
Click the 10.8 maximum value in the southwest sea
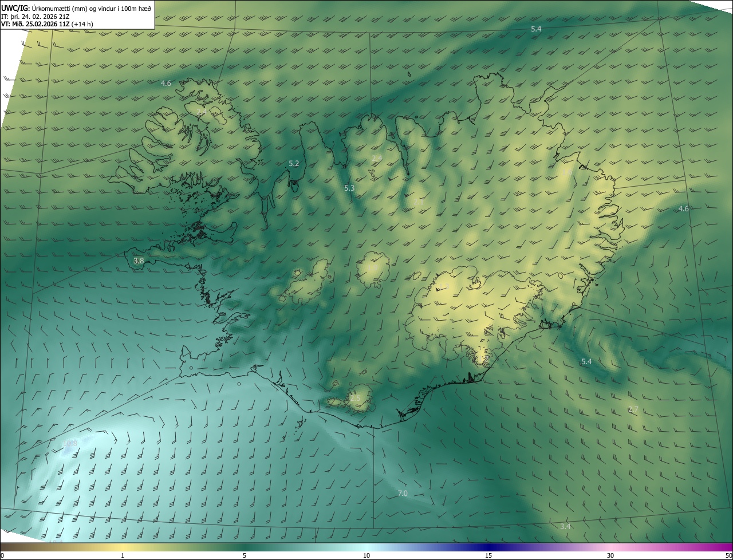click(x=70, y=443)
